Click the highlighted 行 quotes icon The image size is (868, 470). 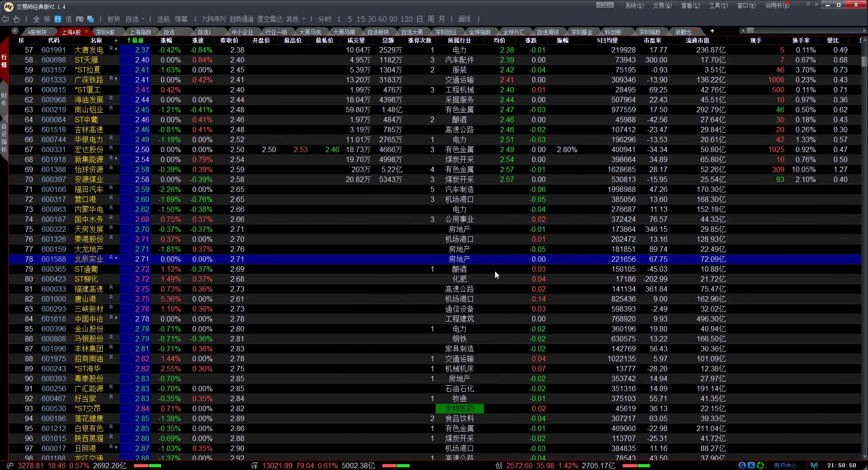(58, 19)
